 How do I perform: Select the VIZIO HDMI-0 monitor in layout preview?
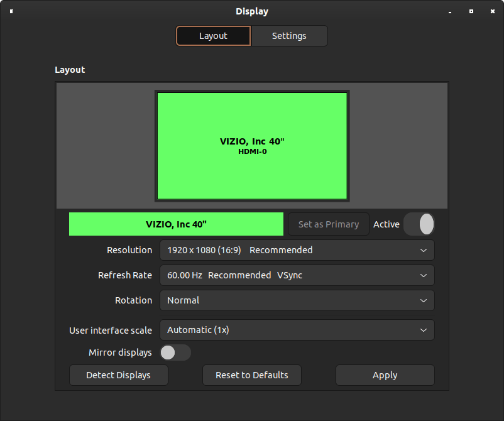click(252, 146)
